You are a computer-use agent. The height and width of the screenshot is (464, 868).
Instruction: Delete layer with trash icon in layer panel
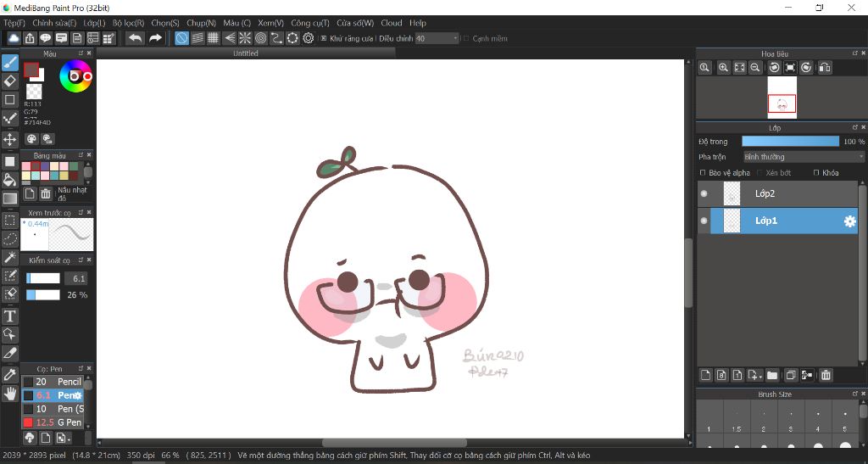pos(826,375)
